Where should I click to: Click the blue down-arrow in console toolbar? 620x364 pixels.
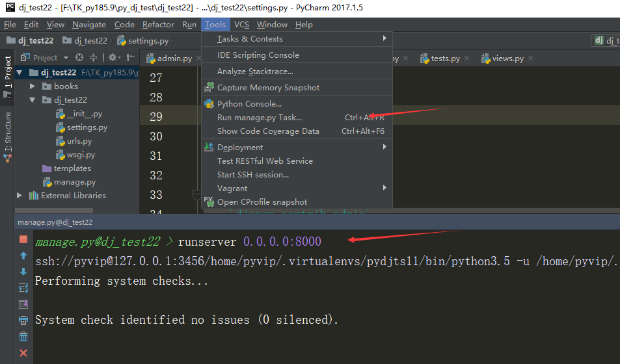[23, 272]
